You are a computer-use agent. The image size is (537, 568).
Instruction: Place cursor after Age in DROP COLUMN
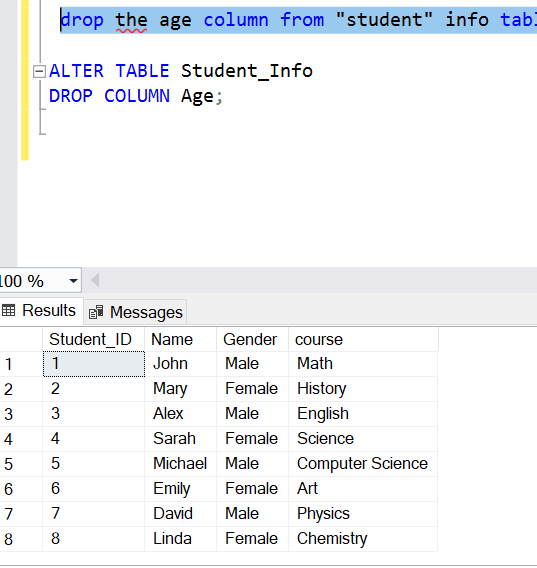pyautogui.click(x=215, y=96)
